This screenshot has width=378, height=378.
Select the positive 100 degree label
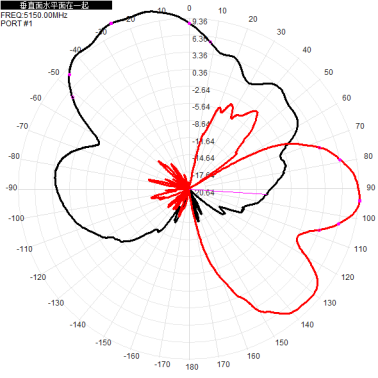point(369,218)
